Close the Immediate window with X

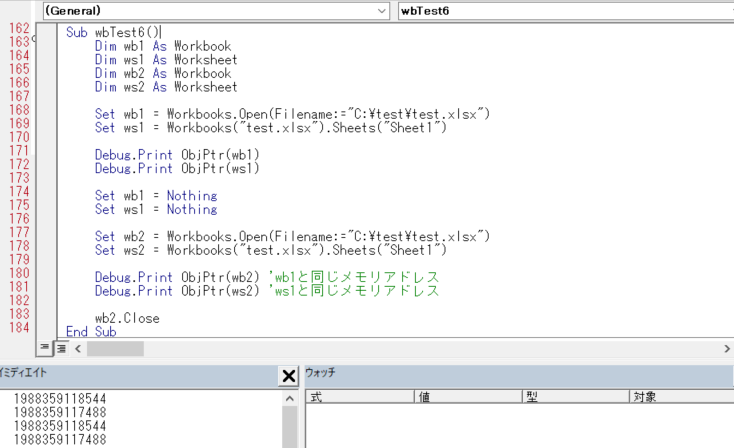coord(289,375)
